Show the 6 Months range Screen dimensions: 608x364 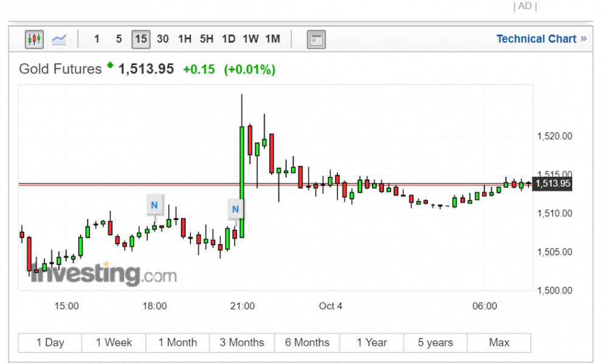point(307,343)
